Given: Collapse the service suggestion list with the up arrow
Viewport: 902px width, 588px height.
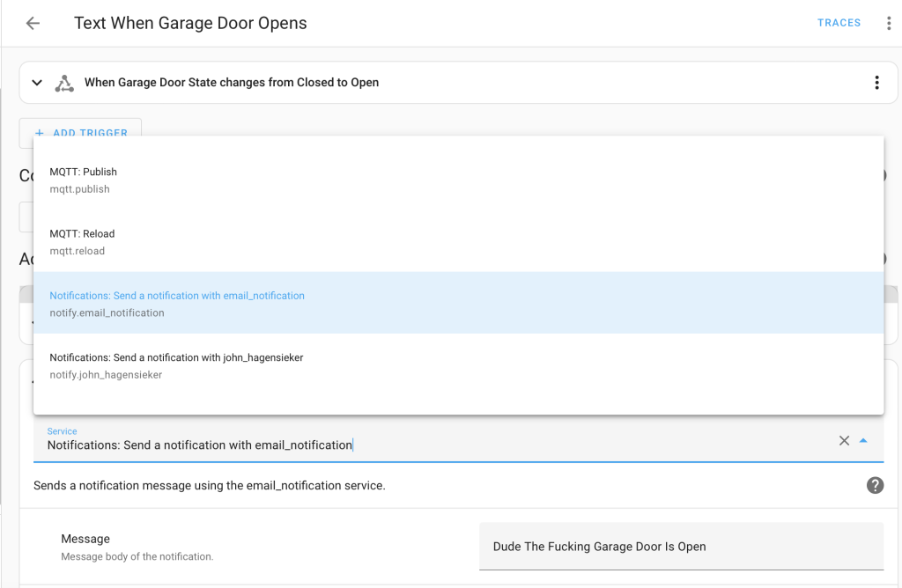Looking at the screenshot, I should point(863,440).
